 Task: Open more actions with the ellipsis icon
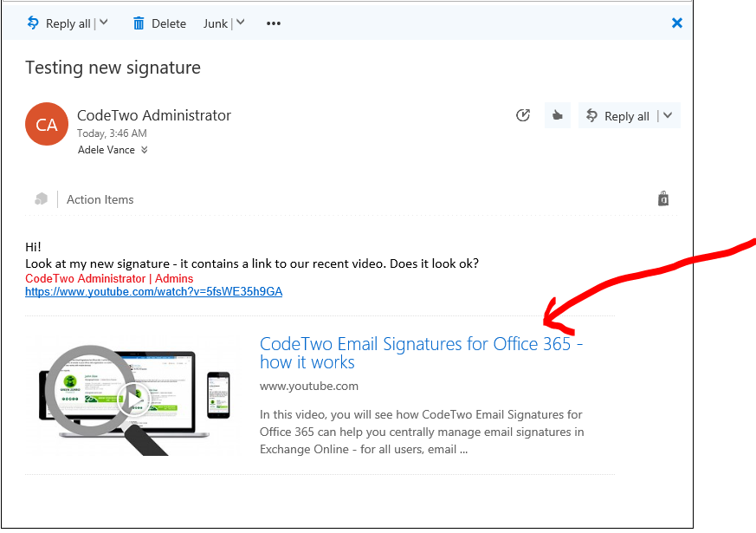click(x=273, y=23)
